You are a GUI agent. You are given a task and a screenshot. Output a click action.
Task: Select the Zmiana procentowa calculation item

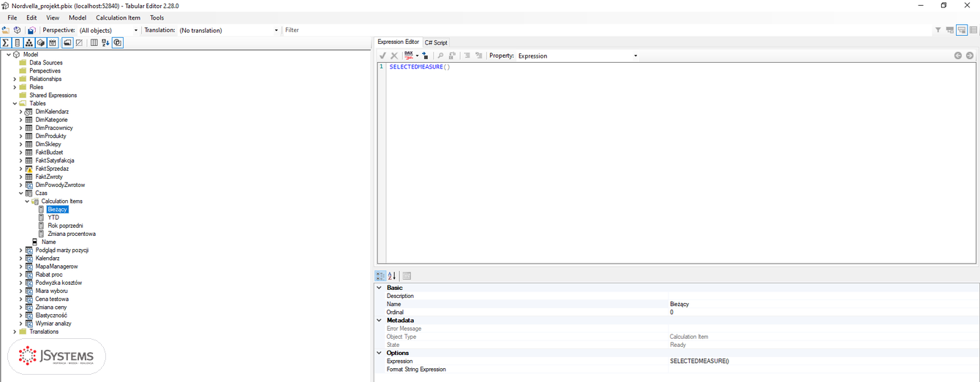click(72, 234)
